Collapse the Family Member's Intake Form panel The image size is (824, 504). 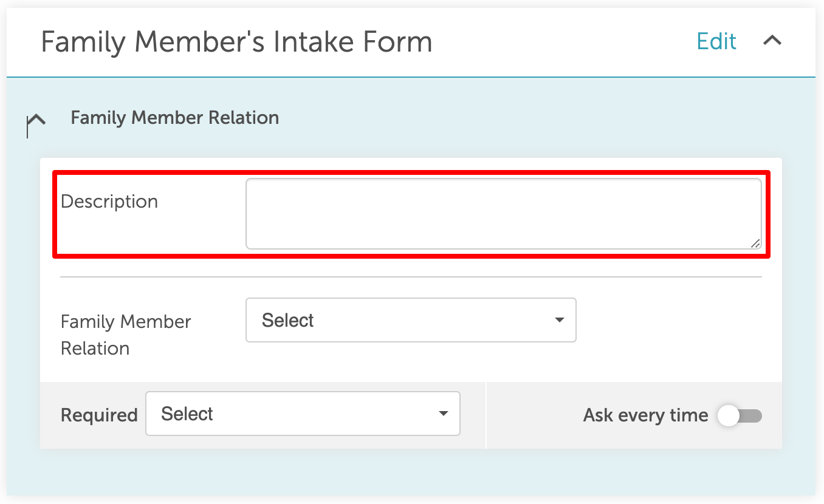(x=772, y=41)
